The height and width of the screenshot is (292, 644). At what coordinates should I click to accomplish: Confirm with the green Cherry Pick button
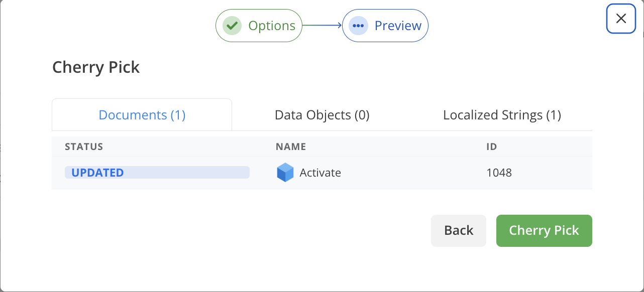point(544,231)
